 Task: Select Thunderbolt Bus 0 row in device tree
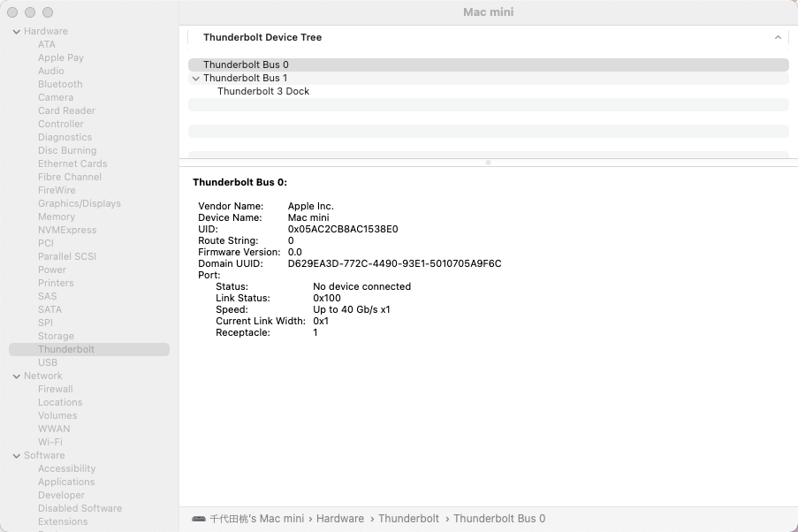tap(489, 65)
